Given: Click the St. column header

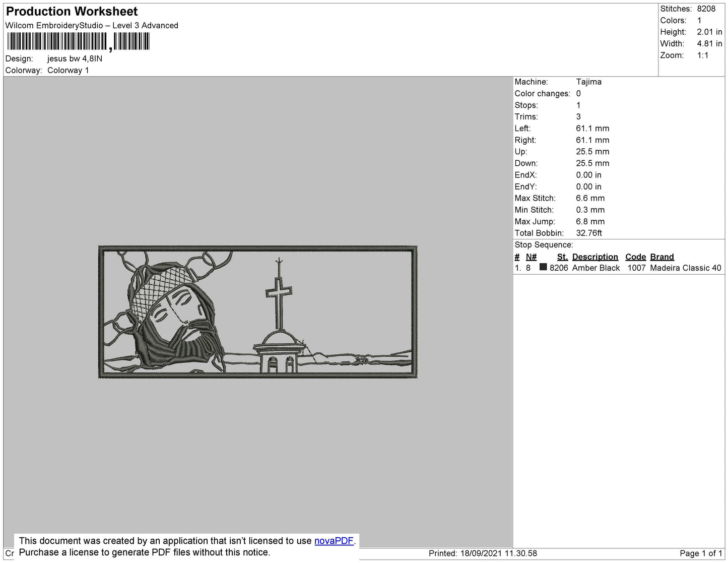Looking at the screenshot, I should click(x=562, y=257).
